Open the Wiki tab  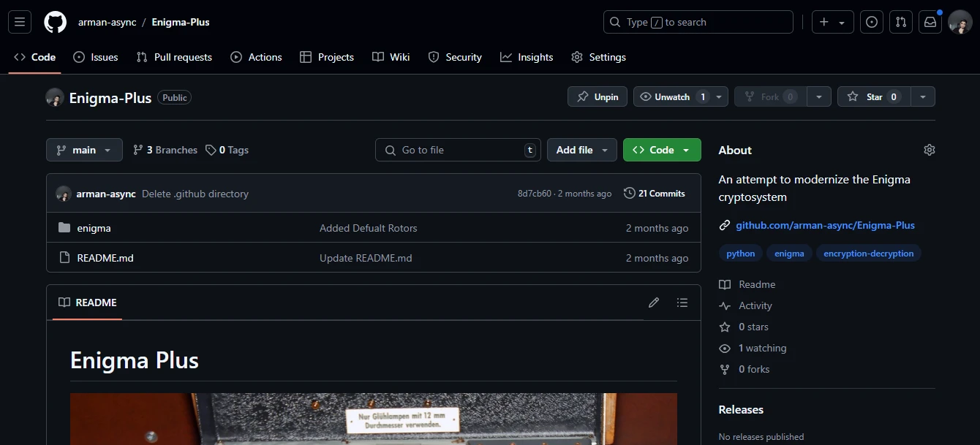391,57
